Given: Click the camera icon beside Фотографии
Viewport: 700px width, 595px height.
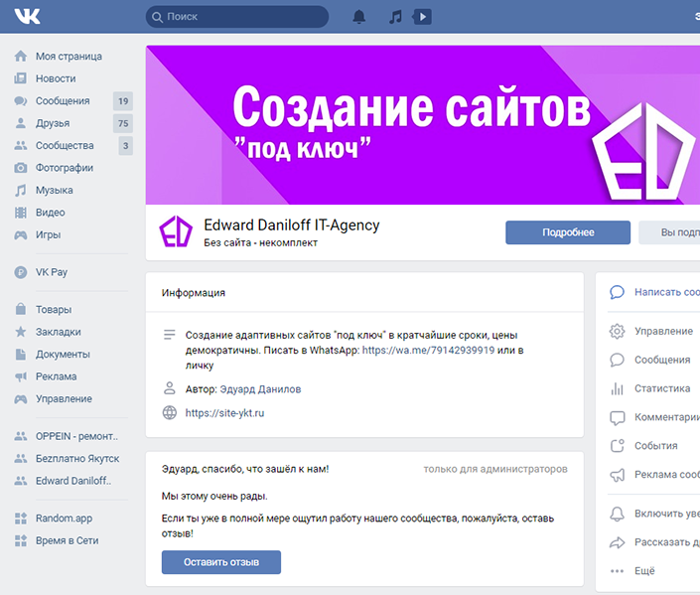Looking at the screenshot, I should [21, 168].
